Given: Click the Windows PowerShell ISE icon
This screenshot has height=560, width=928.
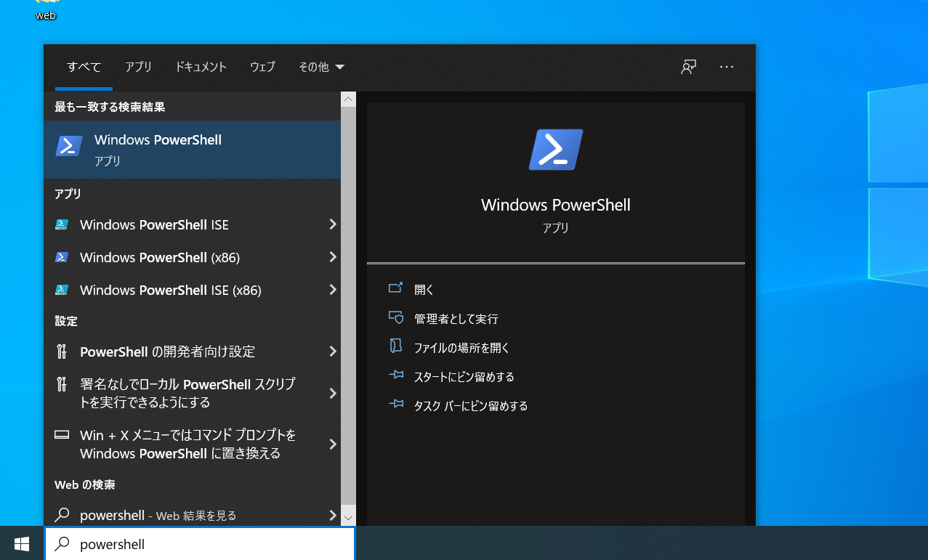Looking at the screenshot, I should pyautogui.click(x=62, y=224).
